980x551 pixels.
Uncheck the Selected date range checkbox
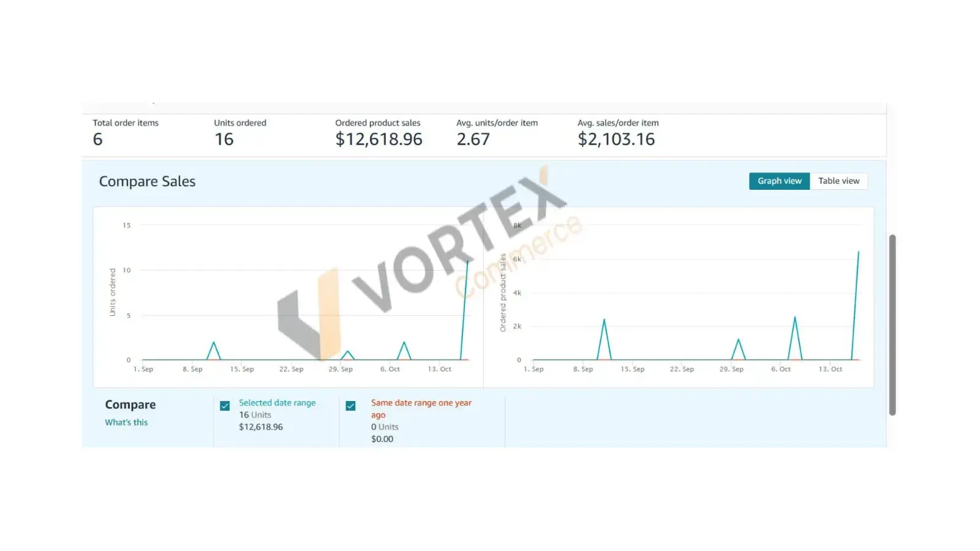point(225,406)
